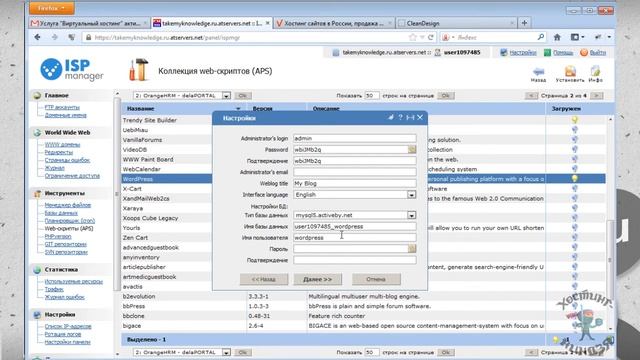Screen dimensions: 640x360
Task: Click the '<< Назад' dialog button
Action: (x=264, y=279)
